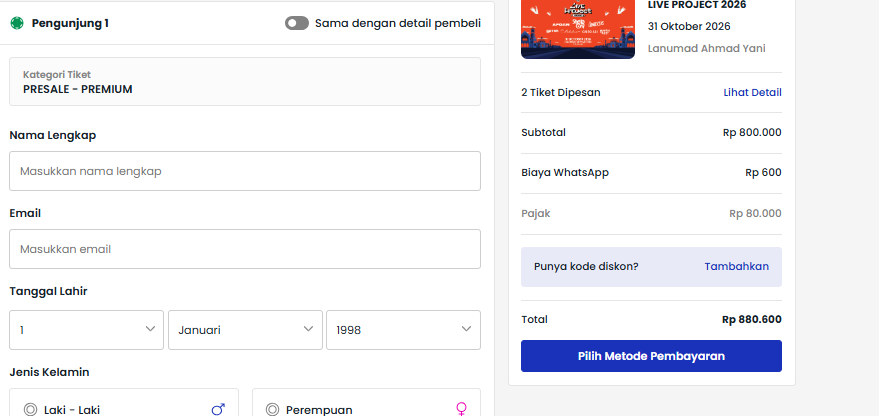Click the Rp 600 WhatsApp fee amount
Image resolution: width=879 pixels, height=416 pixels.
[x=764, y=173]
